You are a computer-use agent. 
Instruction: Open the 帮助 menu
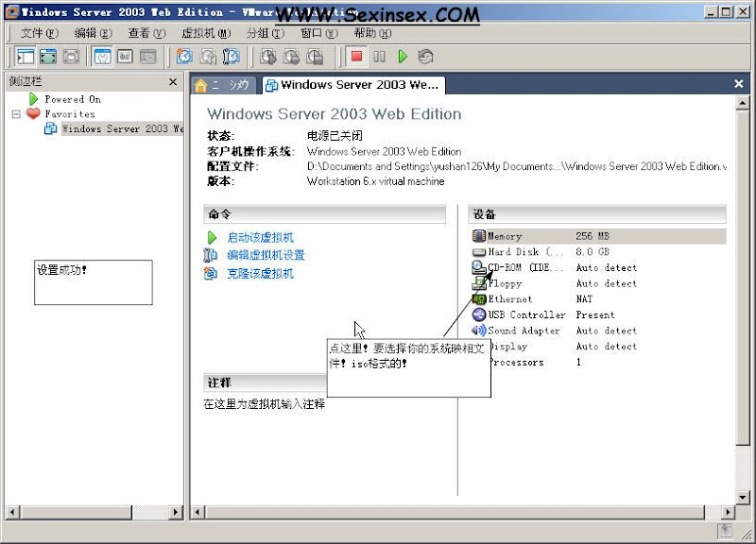coord(372,33)
